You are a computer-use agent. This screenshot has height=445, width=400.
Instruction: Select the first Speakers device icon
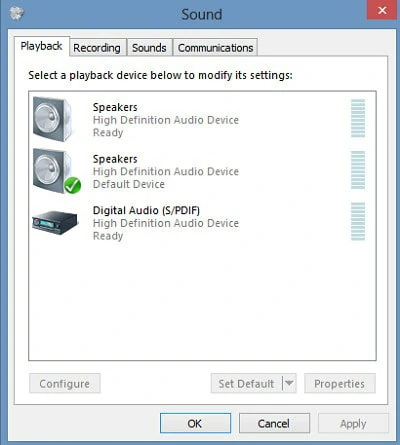[x=52, y=119]
